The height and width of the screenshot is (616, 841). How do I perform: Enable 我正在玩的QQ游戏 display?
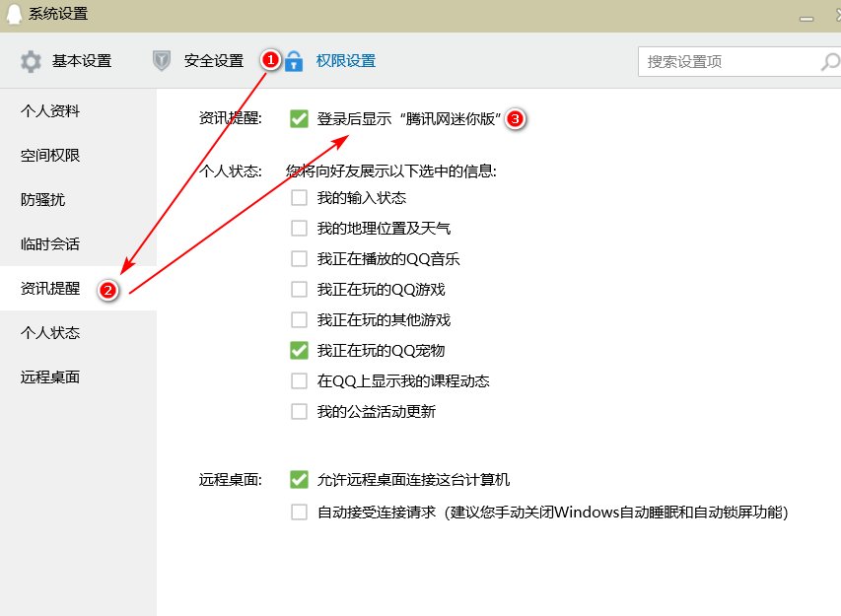(x=299, y=289)
